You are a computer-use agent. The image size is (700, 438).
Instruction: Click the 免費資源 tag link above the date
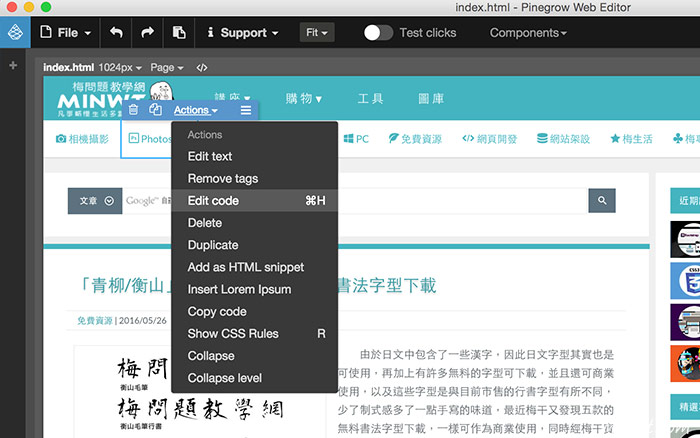[95, 321]
